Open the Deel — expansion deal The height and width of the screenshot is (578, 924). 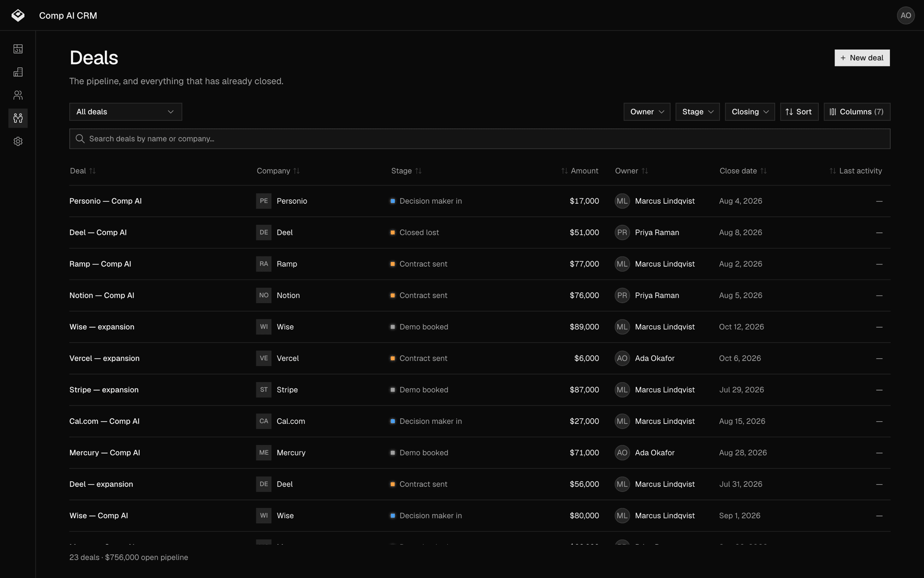[101, 484]
